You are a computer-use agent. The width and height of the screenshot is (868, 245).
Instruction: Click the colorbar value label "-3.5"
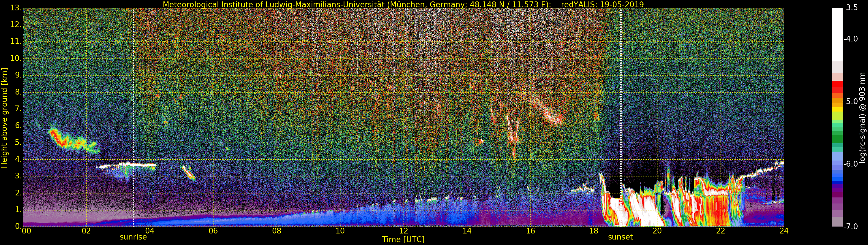pyautogui.click(x=851, y=8)
